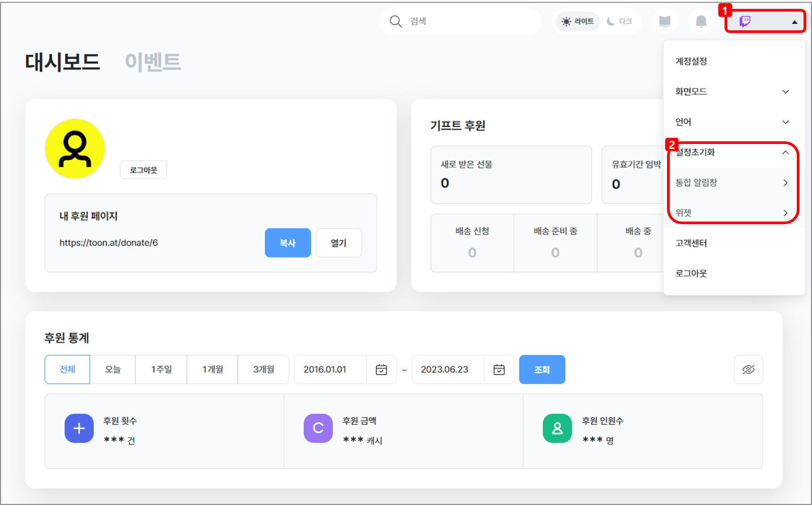Click the purple donation amount icon

point(318,428)
